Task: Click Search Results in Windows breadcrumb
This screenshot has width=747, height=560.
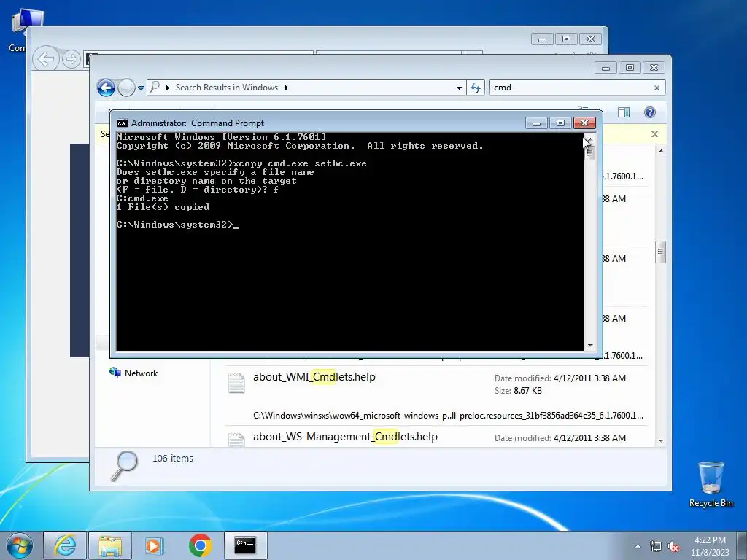Action: (x=227, y=87)
